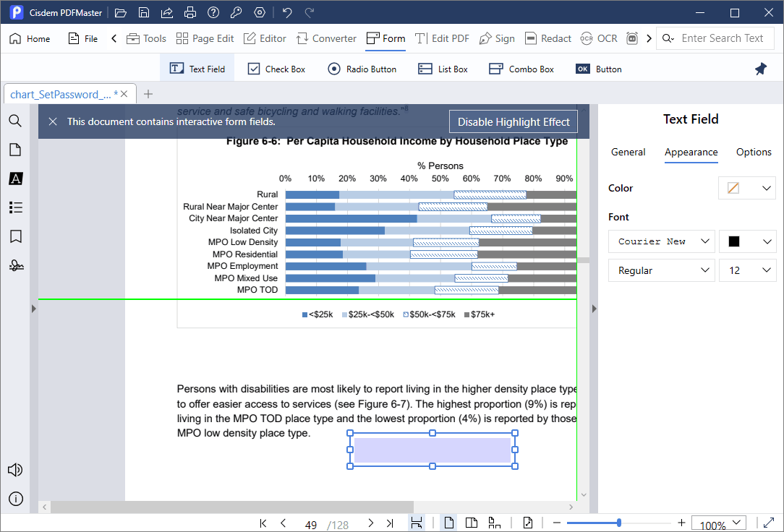
Task: Open file using the folder icon
Action: click(x=121, y=12)
